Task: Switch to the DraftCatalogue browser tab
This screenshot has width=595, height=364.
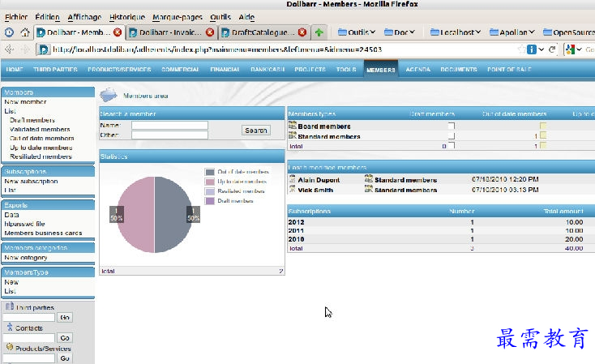Action: point(263,32)
